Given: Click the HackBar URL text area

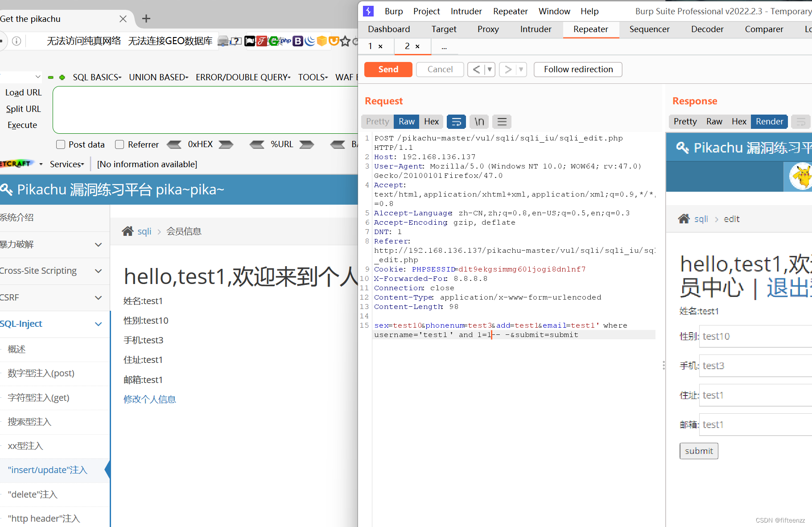Looking at the screenshot, I should pos(205,110).
